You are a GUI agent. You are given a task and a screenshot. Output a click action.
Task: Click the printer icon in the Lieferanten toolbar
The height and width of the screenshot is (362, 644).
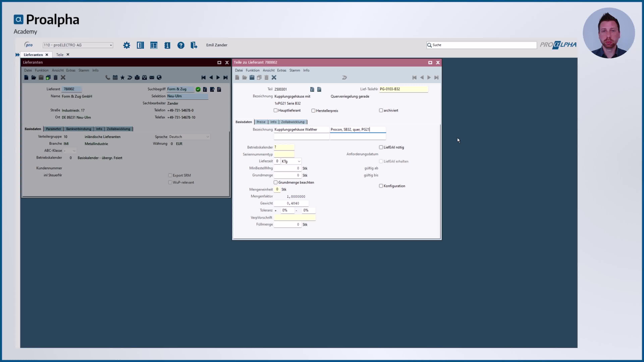point(137,77)
